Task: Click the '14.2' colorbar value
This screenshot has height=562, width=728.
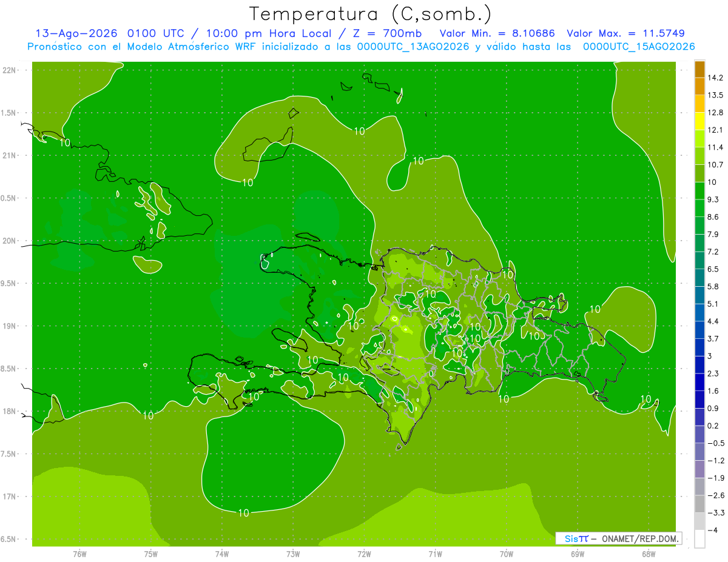Action: point(716,78)
